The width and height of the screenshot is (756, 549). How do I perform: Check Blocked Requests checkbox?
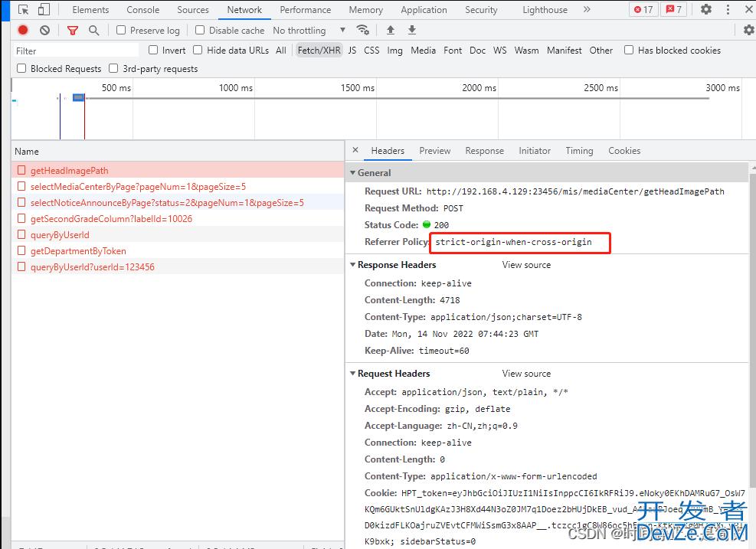tap(21, 68)
